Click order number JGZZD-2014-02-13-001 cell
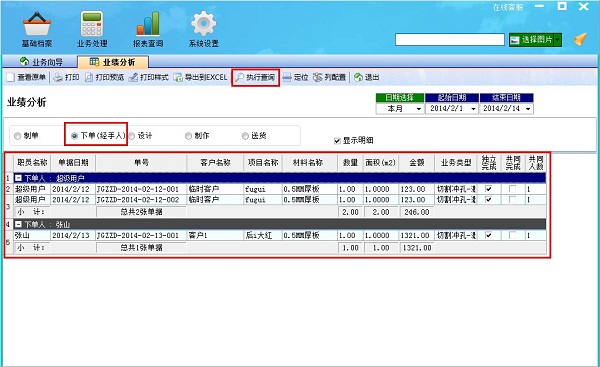 tap(141, 235)
